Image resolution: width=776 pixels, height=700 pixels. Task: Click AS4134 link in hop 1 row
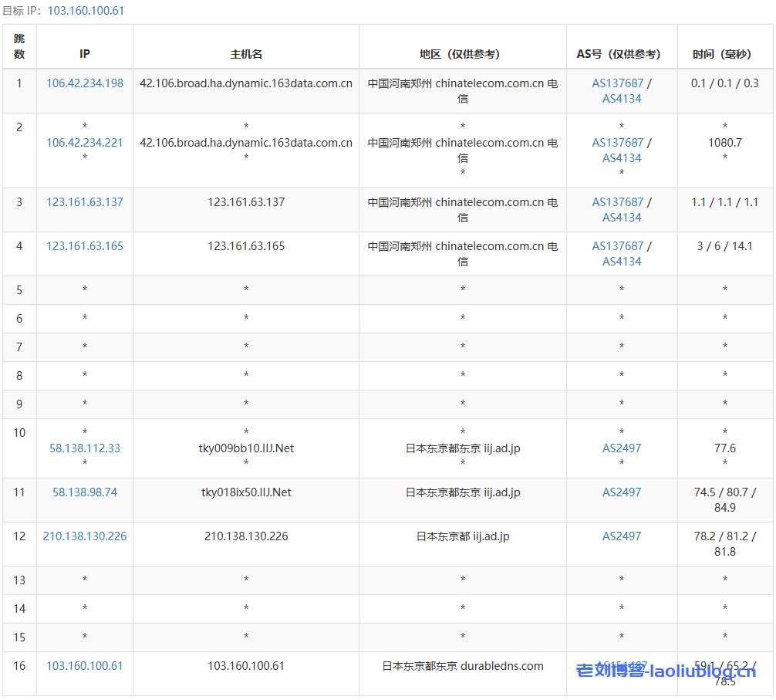[x=622, y=99]
